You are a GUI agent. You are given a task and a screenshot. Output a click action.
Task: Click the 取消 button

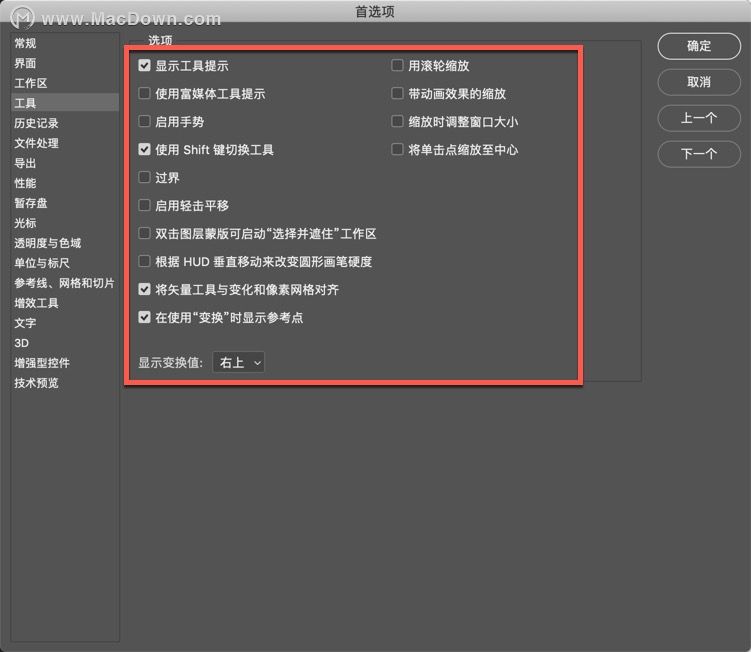coord(699,82)
